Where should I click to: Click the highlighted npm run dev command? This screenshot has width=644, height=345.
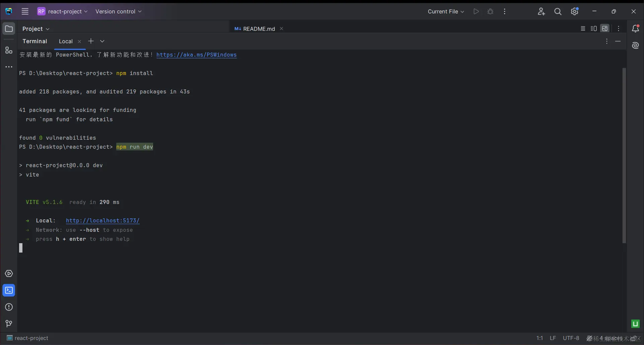(135, 147)
